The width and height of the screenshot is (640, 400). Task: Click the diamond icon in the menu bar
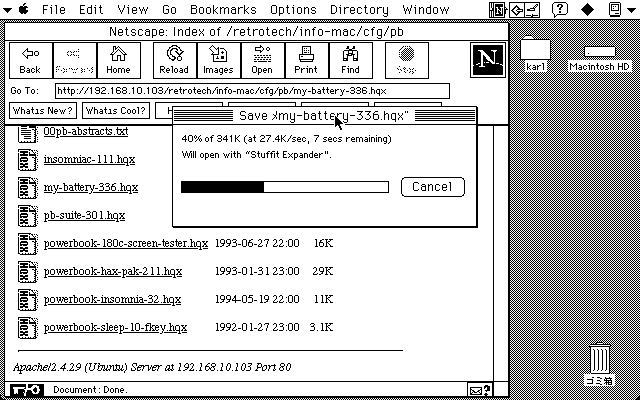coord(587,9)
